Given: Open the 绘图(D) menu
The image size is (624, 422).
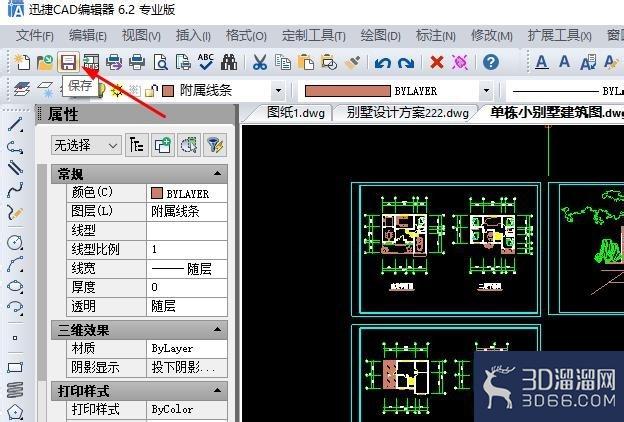Looking at the screenshot, I should tap(380, 36).
